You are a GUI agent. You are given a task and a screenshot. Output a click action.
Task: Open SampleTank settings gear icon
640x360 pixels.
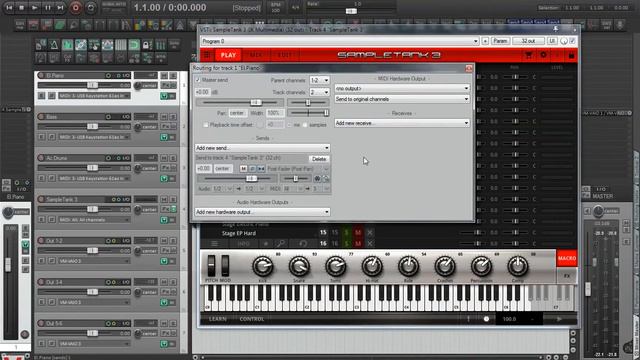point(543,55)
